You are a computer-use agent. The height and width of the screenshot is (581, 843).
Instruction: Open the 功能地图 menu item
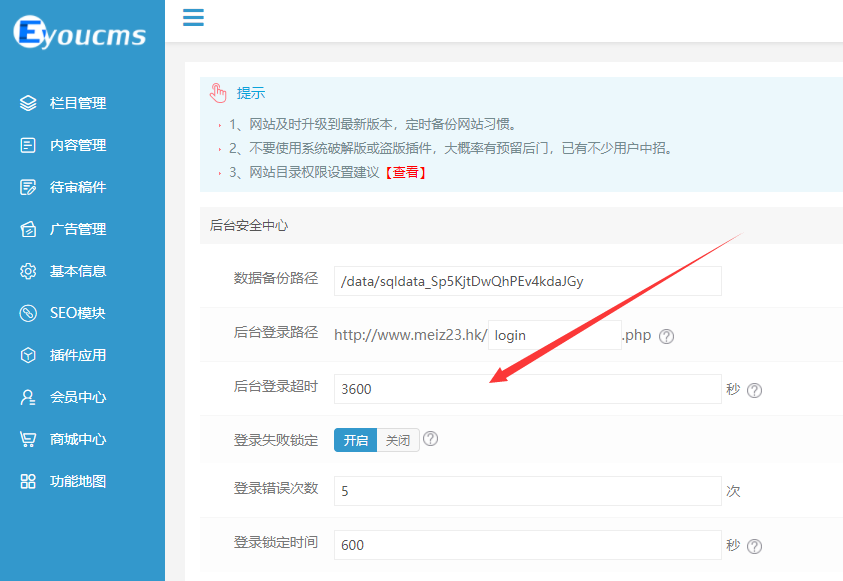[x=77, y=481]
